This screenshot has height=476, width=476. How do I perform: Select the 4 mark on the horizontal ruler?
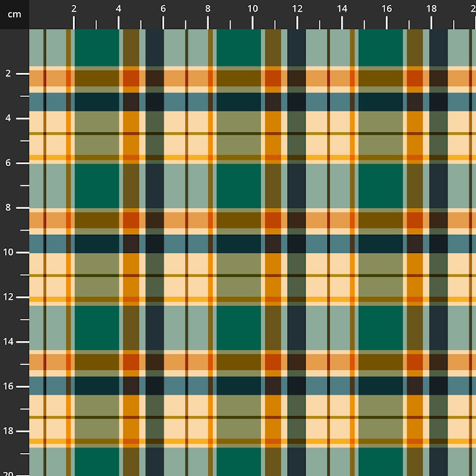119,9
